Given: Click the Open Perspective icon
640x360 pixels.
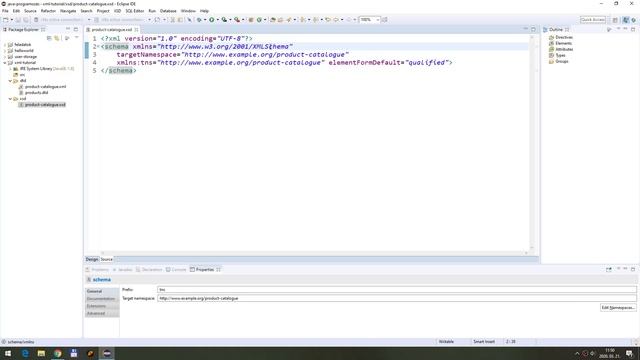Looking at the screenshot, I should coord(615,20).
